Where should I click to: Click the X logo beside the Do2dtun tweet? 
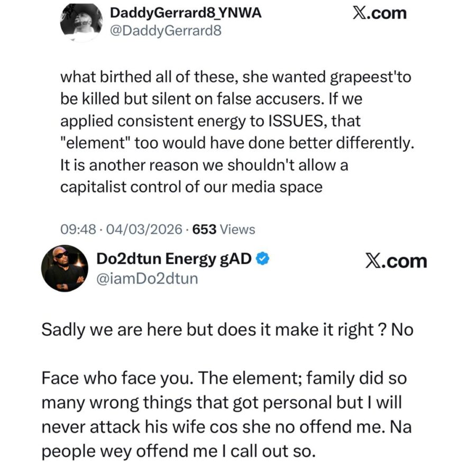click(x=372, y=261)
